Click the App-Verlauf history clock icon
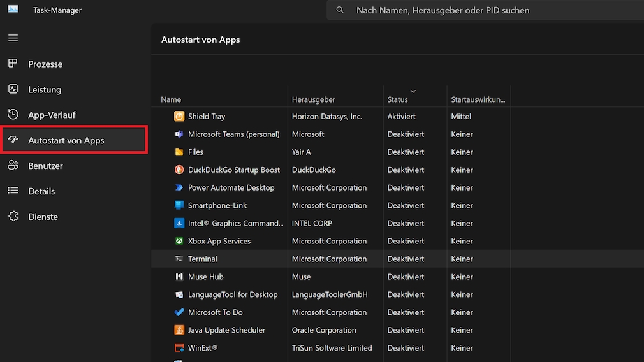Viewport: 644px width, 362px height. 13,114
